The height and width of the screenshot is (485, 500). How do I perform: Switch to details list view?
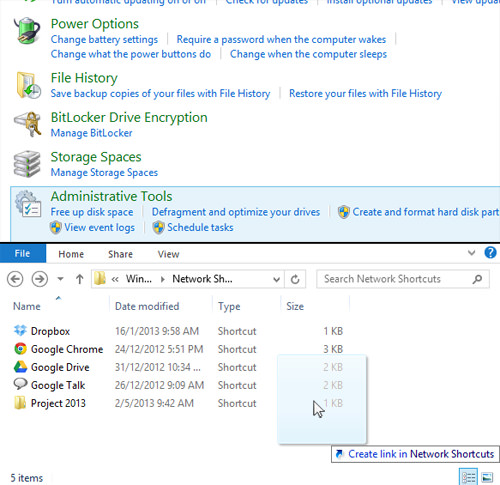[468, 477]
